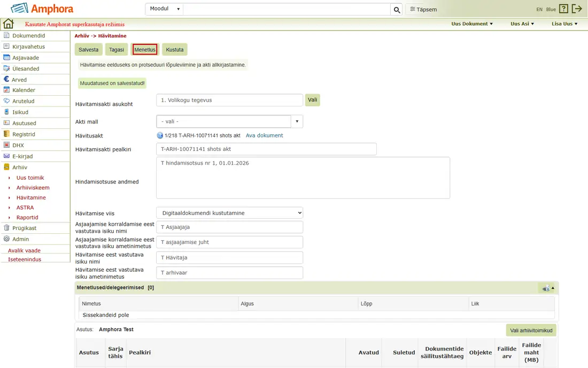Viewport: 588px width, 368px height.
Task: Click the DHX sidebar icon
Action: coord(6,145)
